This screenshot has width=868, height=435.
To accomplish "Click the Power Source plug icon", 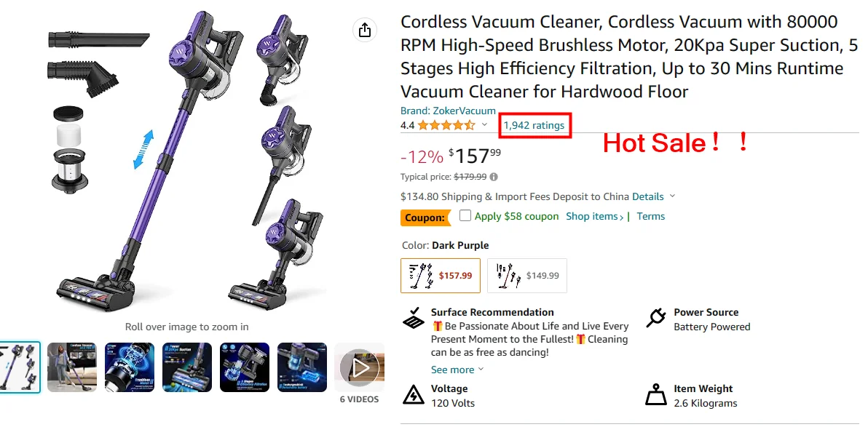I will point(656,319).
